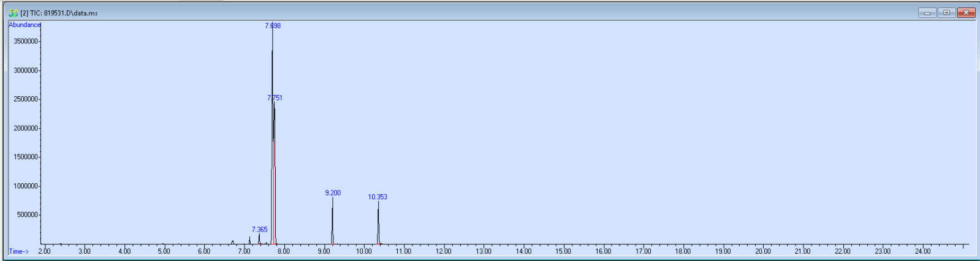Click the 24.00 time tick label
This screenshot has height=261, width=980.
pyautogui.click(x=922, y=251)
